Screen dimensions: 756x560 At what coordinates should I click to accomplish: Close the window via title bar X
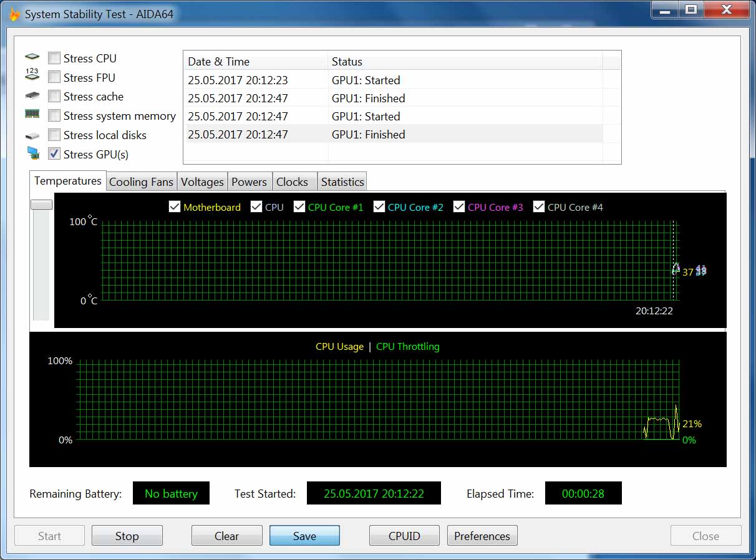726,9
